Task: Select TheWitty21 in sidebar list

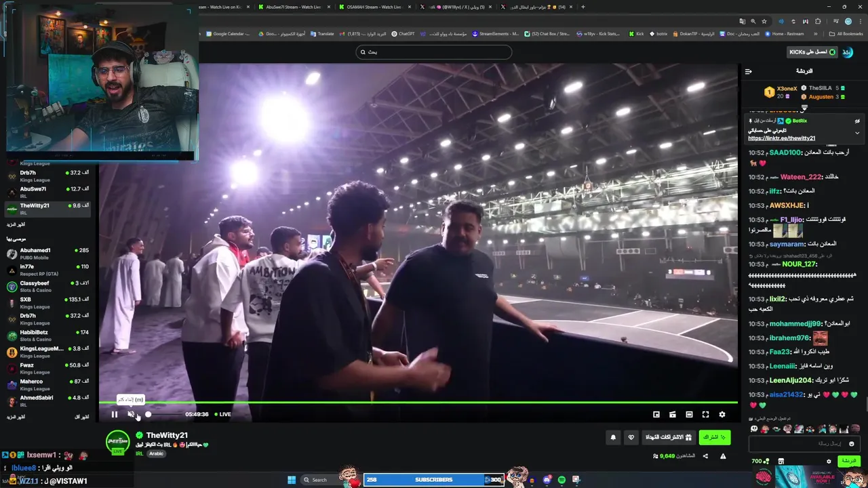Action: (47, 208)
